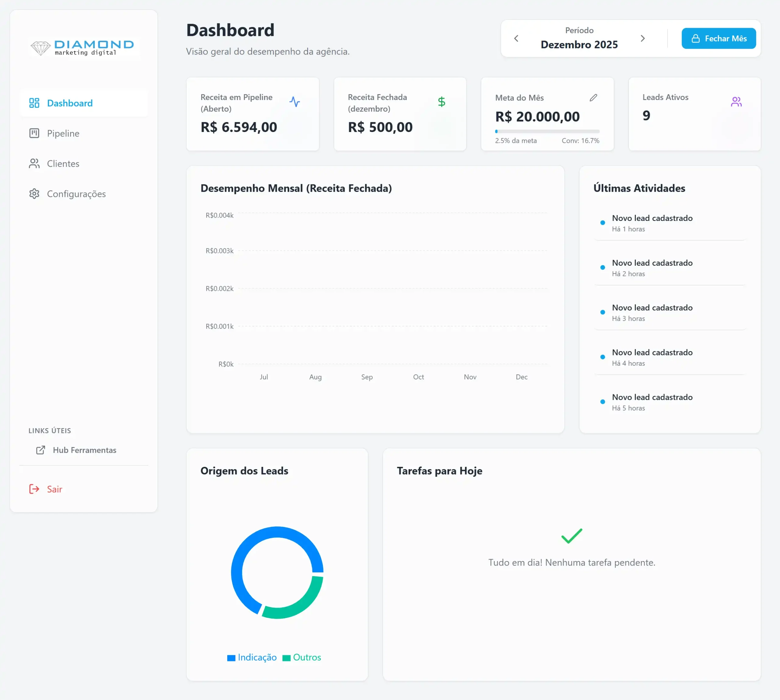Click the Pipeline kanban board icon
Image resolution: width=780 pixels, height=700 pixels.
34,133
